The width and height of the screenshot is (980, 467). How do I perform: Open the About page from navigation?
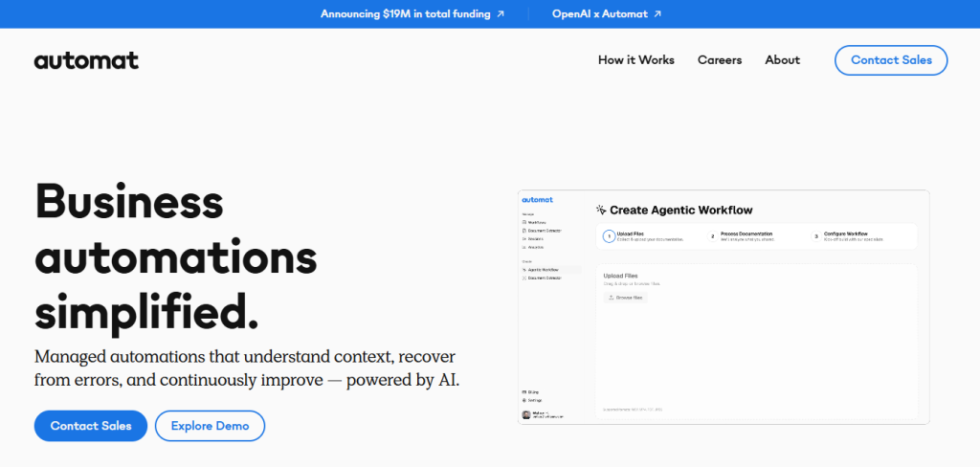click(x=782, y=60)
